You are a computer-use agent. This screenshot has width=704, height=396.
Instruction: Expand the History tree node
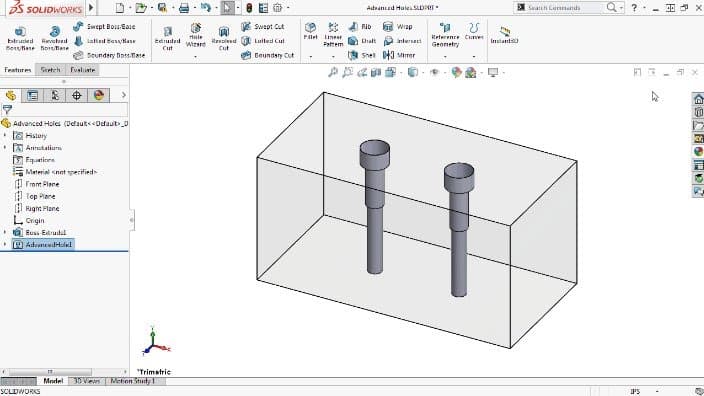[5, 135]
